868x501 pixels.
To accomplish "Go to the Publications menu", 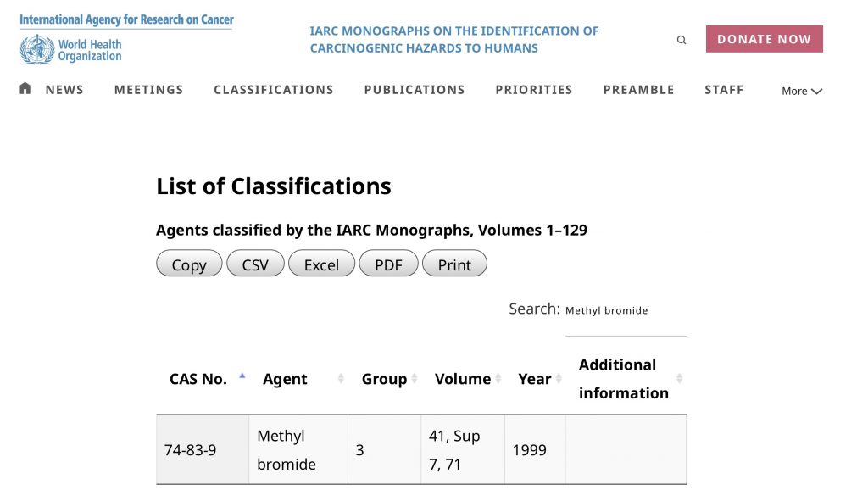I will tap(415, 90).
